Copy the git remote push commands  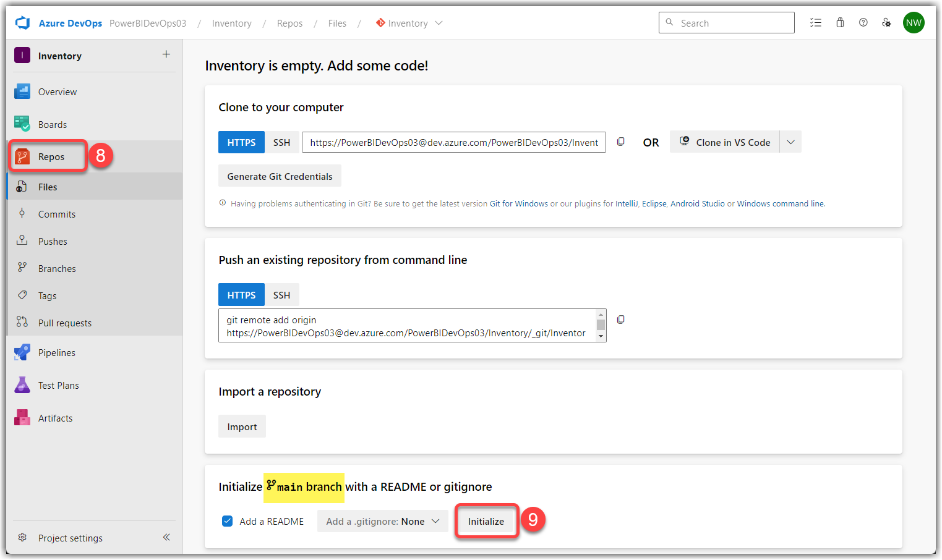pyautogui.click(x=621, y=320)
